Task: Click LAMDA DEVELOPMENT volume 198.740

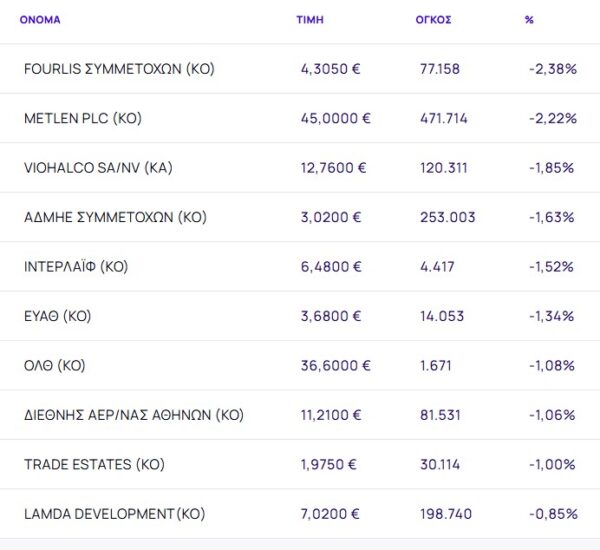Action: point(448,514)
